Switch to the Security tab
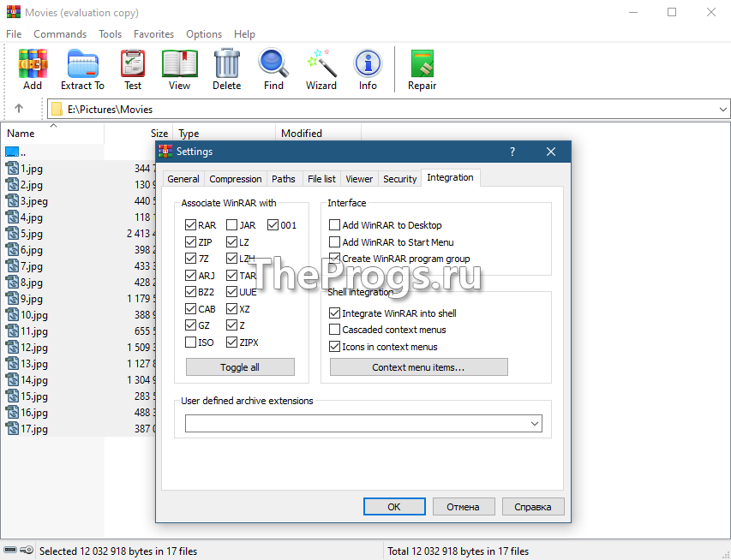This screenshot has height=560, width=731. [x=399, y=179]
